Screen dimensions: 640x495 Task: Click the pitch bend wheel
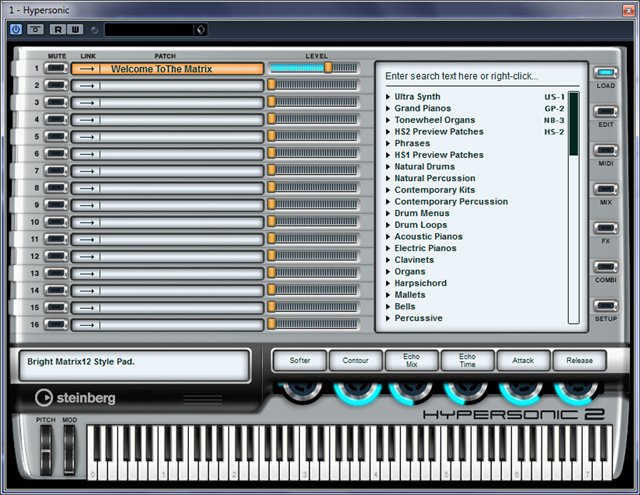pos(46,450)
